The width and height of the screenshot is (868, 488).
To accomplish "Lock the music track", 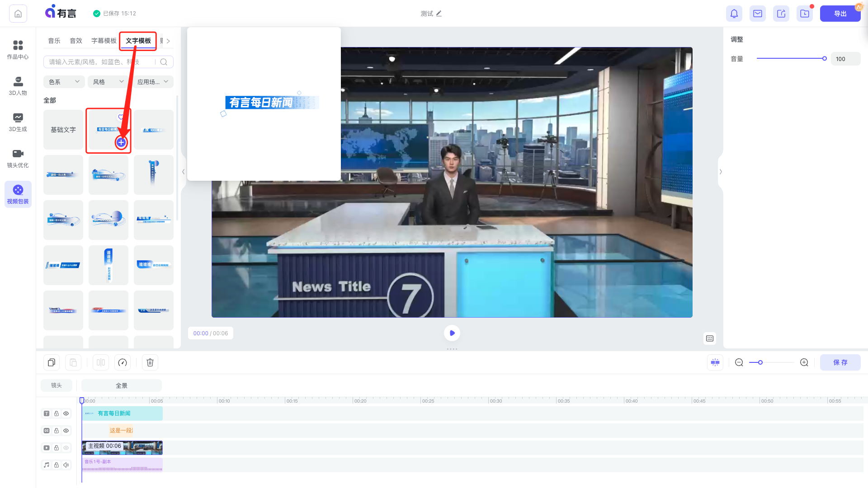I will coord(57,465).
